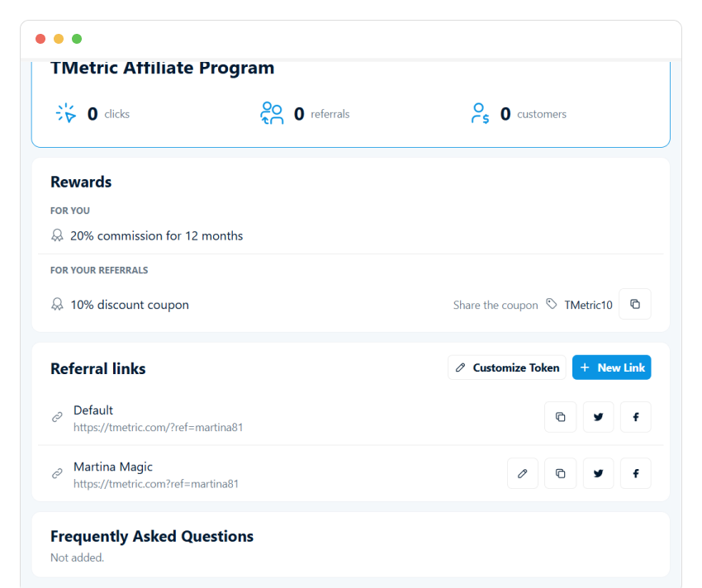This screenshot has height=588, width=702.
Task: Share Martina Magic link on Facebook
Action: coord(636,473)
